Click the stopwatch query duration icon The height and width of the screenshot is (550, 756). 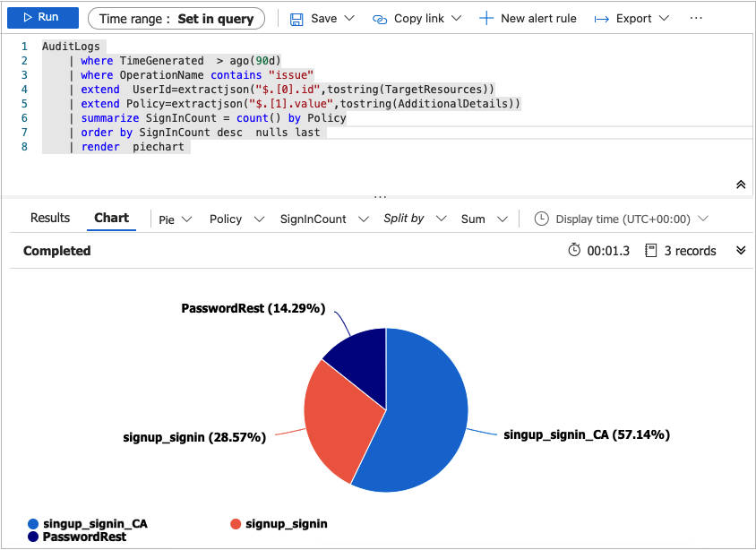(x=574, y=251)
